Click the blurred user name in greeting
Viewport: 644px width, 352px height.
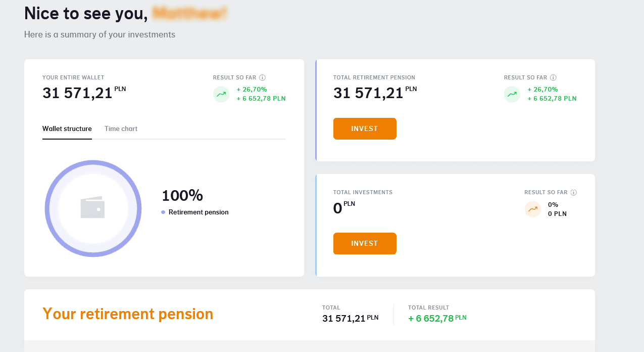coord(190,14)
